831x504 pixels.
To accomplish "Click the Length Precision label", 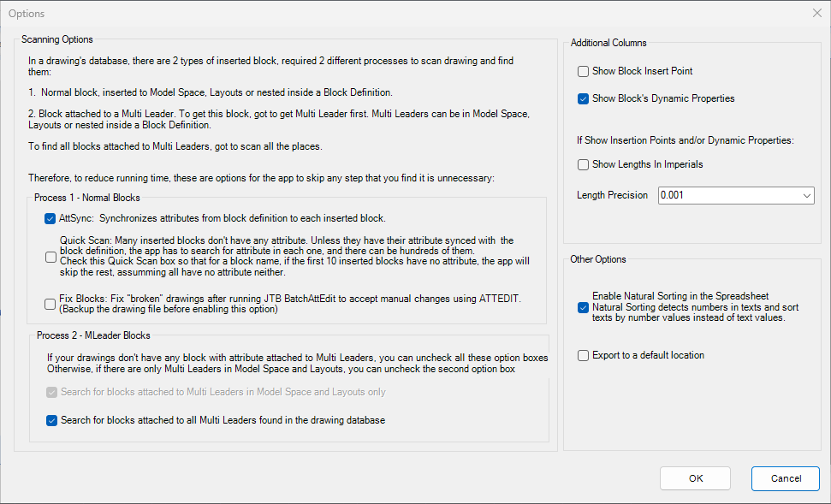I will click(x=612, y=195).
